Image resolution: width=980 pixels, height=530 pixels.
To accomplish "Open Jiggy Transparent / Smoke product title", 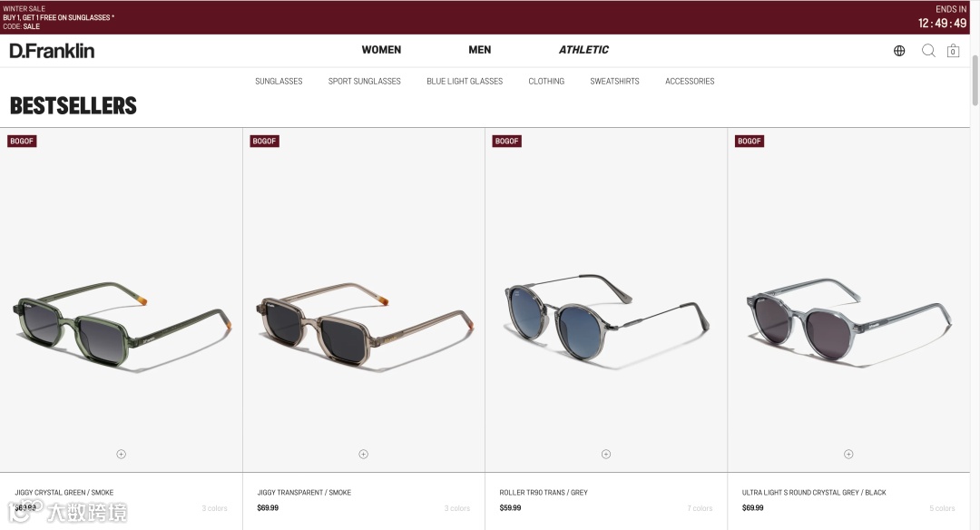I will point(304,493).
